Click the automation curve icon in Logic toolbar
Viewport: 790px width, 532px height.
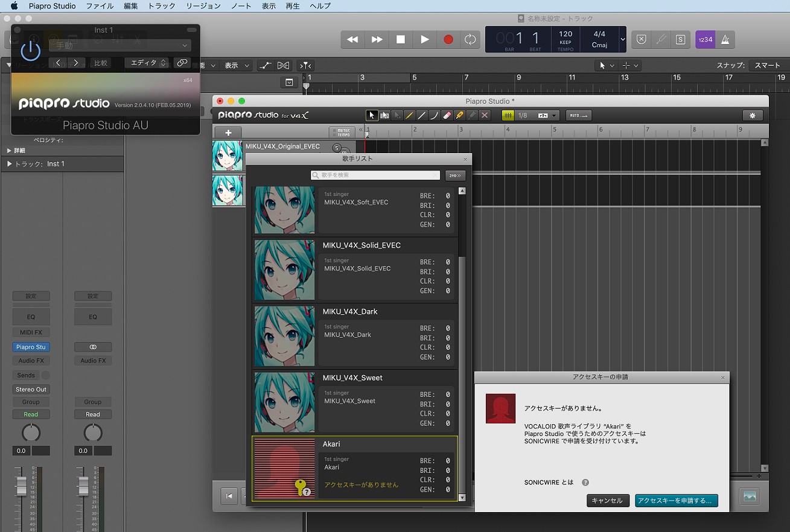tap(264, 65)
